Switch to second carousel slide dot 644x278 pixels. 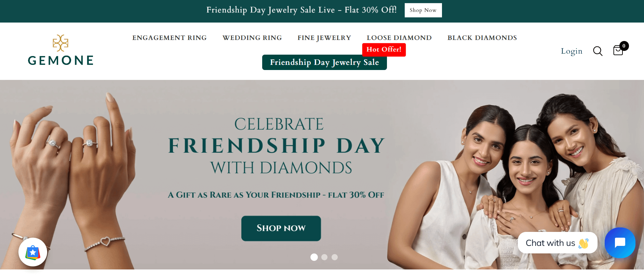(324, 257)
